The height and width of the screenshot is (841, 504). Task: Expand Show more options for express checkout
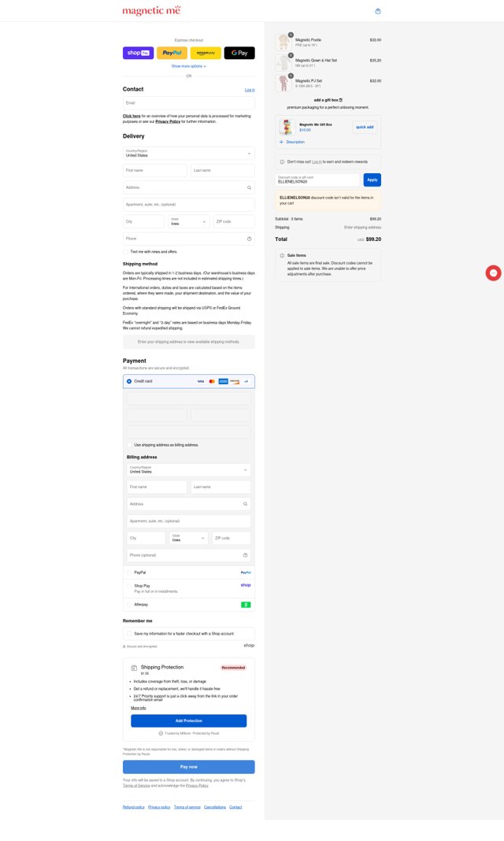[x=189, y=66]
